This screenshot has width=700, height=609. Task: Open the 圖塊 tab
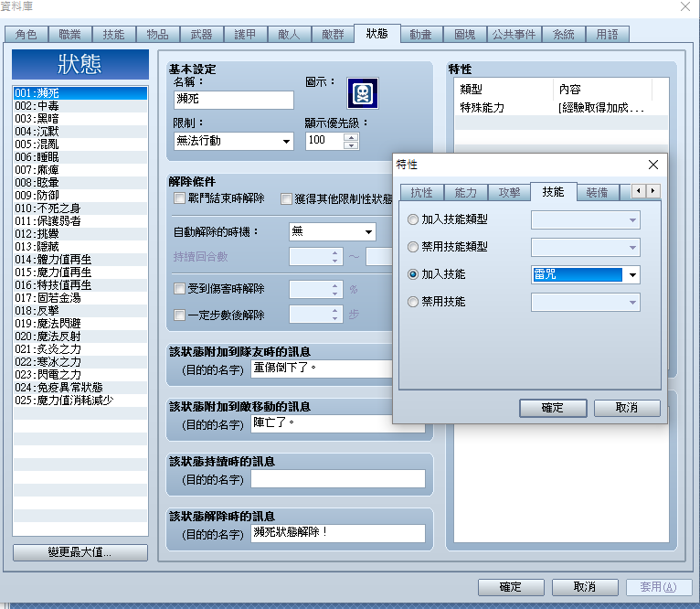click(x=465, y=35)
